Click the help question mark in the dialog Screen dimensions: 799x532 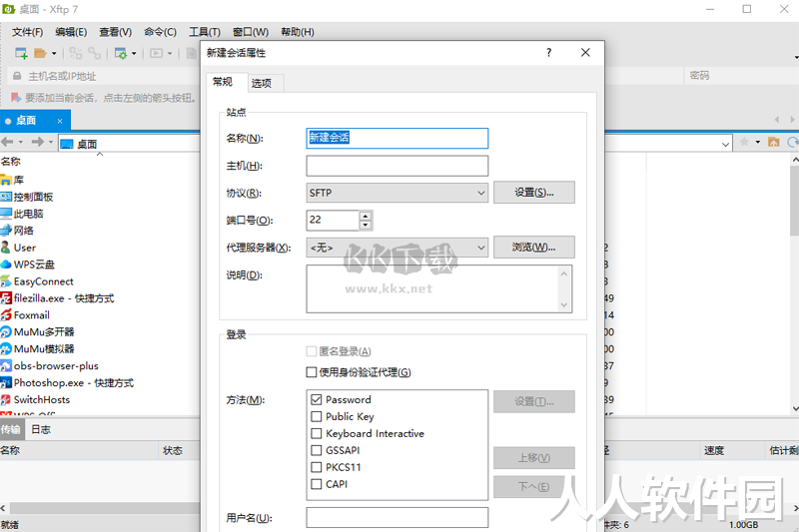[548, 53]
